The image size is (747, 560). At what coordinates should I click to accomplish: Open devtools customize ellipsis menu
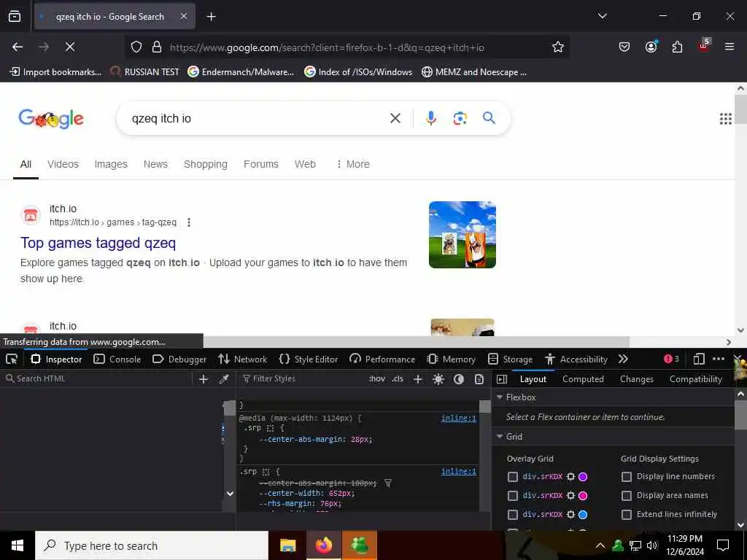click(719, 359)
